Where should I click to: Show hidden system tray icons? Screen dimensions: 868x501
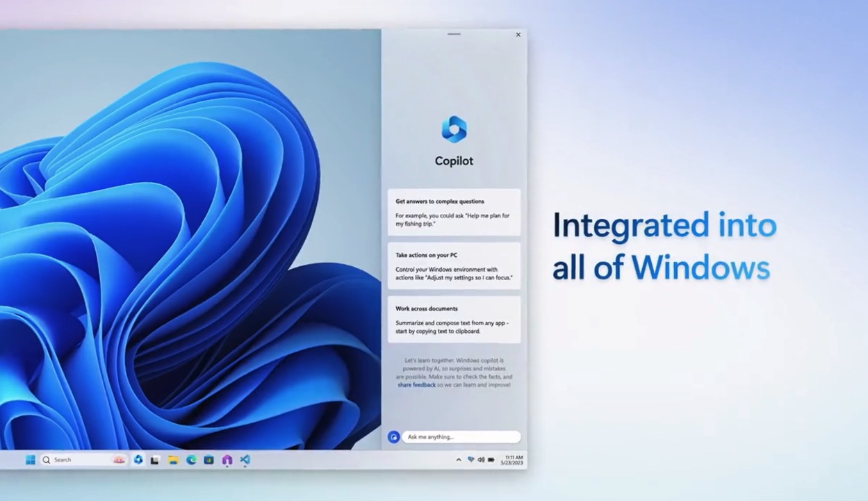[458, 460]
